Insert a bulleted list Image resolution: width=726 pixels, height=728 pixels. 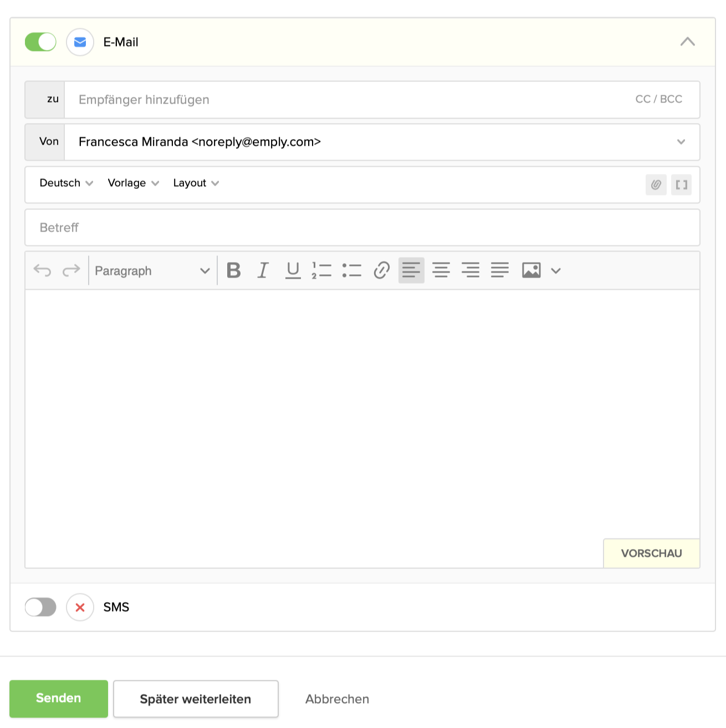(351, 270)
